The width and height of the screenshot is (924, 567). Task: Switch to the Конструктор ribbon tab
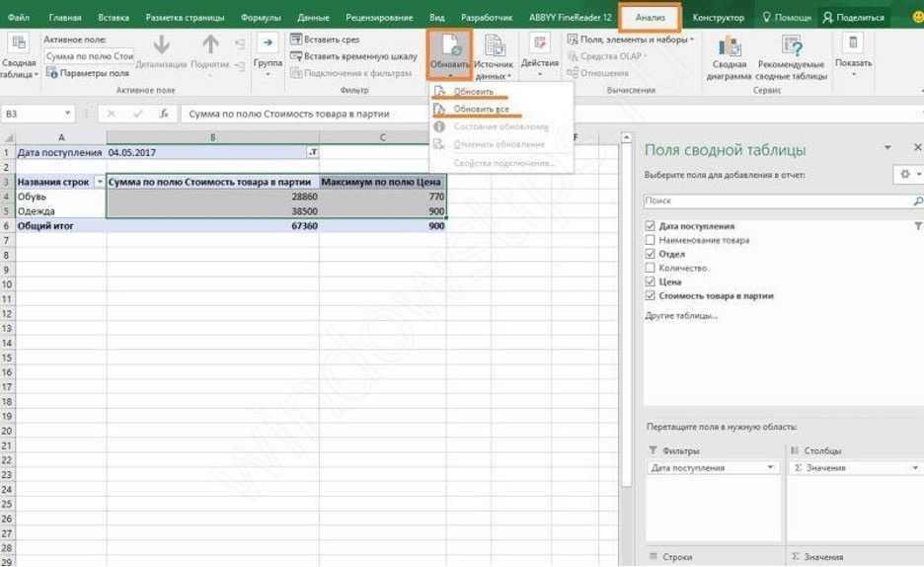pyautogui.click(x=718, y=18)
